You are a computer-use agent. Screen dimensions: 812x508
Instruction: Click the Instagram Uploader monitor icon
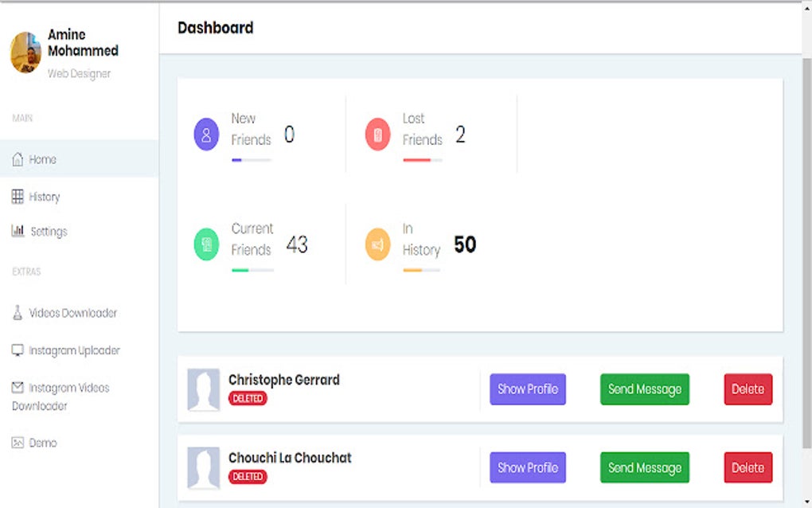tap(18, 350)
